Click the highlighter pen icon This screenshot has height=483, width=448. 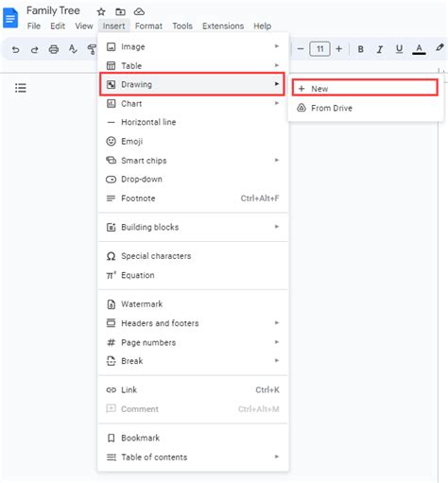pos(439,48)
